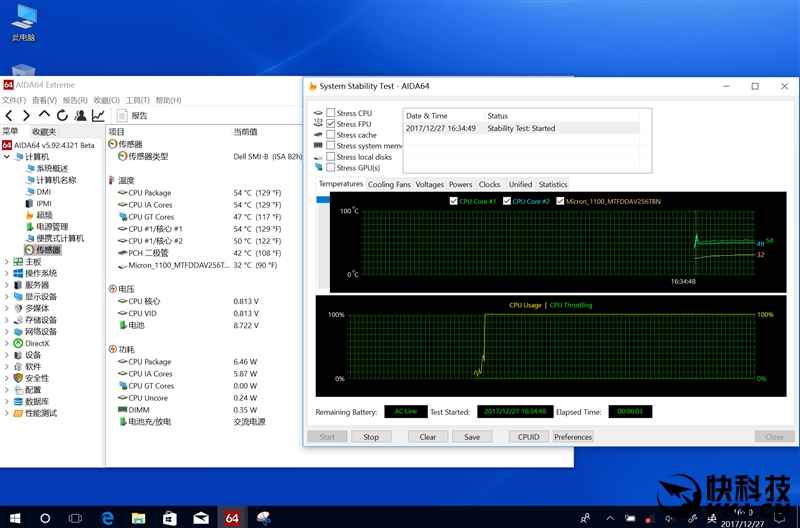Click the graph chart toolbar icon
Screen dimensions: 800x528
pos(98,116)
